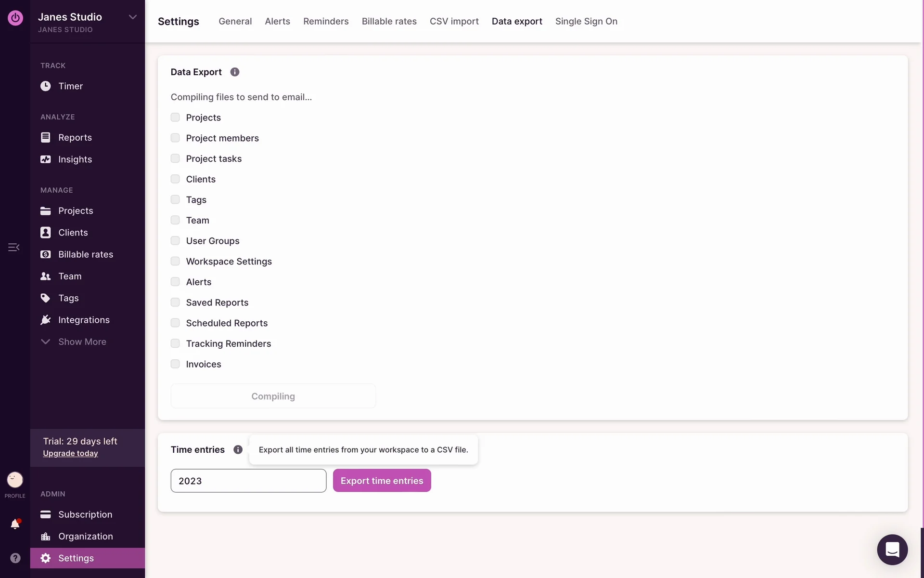The height and width of the screenshot is (578, 924).
Task: Click the profile avatar thumbnail
Action: [15, 480]
